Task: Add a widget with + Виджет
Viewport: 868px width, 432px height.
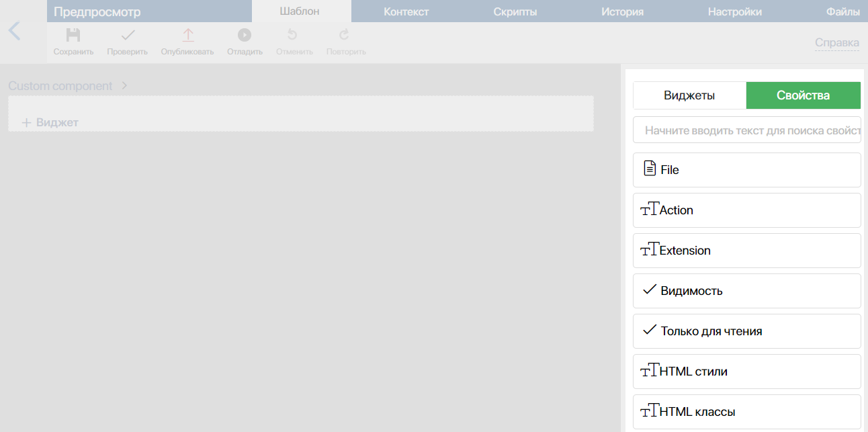Action: pyautogui.click(x=50, y=122)
